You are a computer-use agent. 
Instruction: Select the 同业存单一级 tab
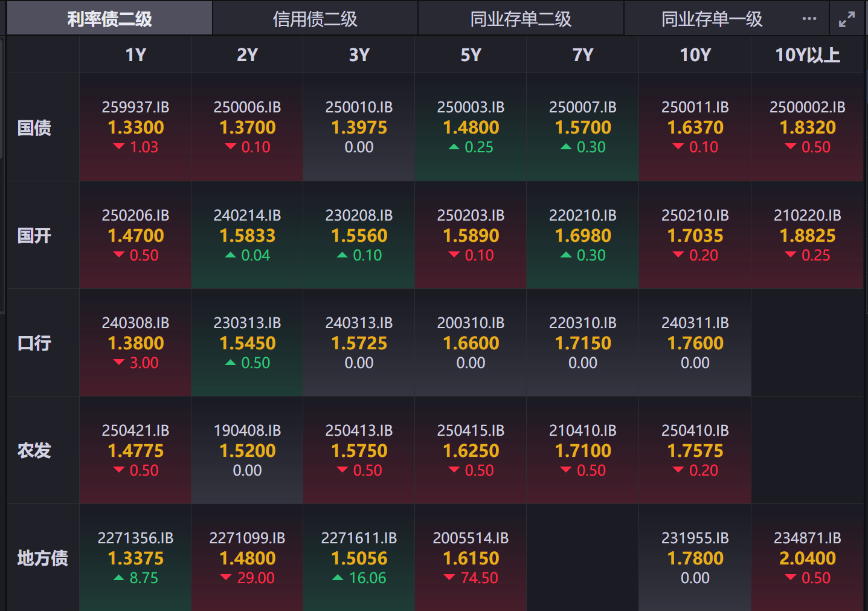[x=712, y=18]
